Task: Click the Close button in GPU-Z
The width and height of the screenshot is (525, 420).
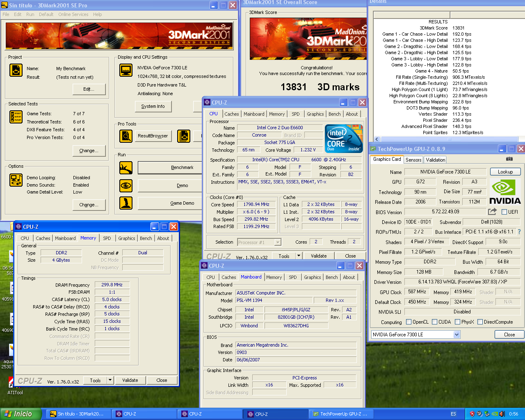Action: (509, 335)
